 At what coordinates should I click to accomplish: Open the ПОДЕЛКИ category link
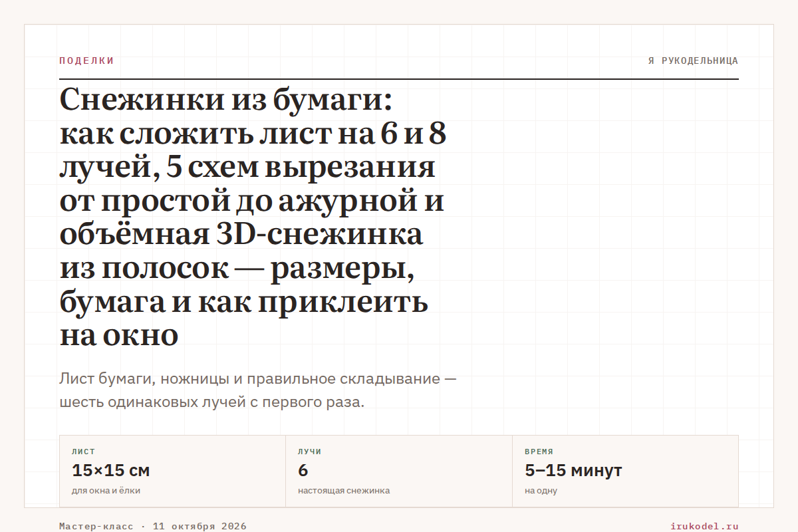click(x=86, y=61)
